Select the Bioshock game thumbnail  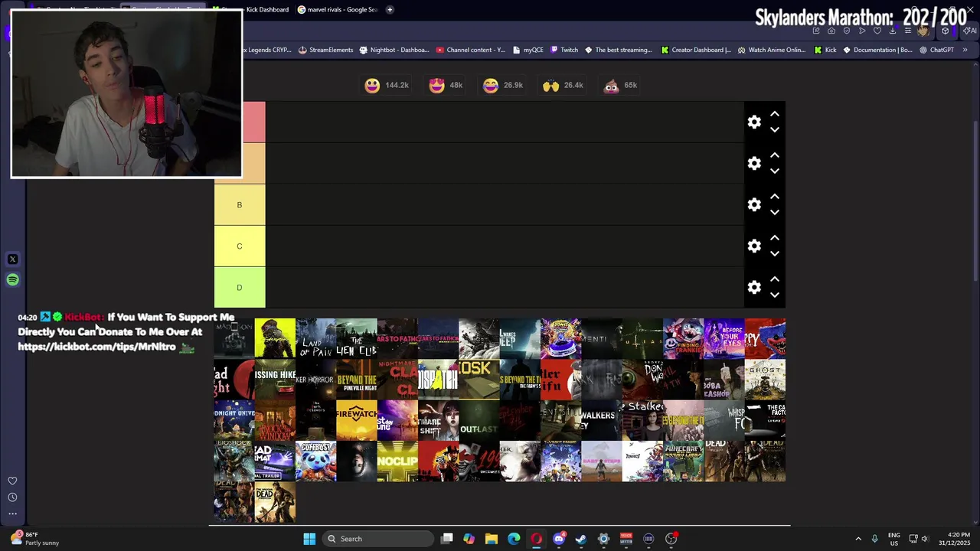(x=234, y=461)
